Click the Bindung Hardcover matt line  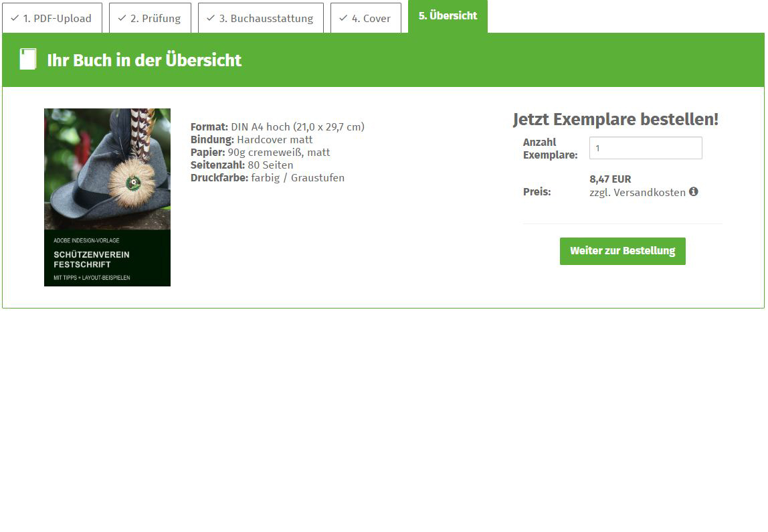(x=252, y=140)
